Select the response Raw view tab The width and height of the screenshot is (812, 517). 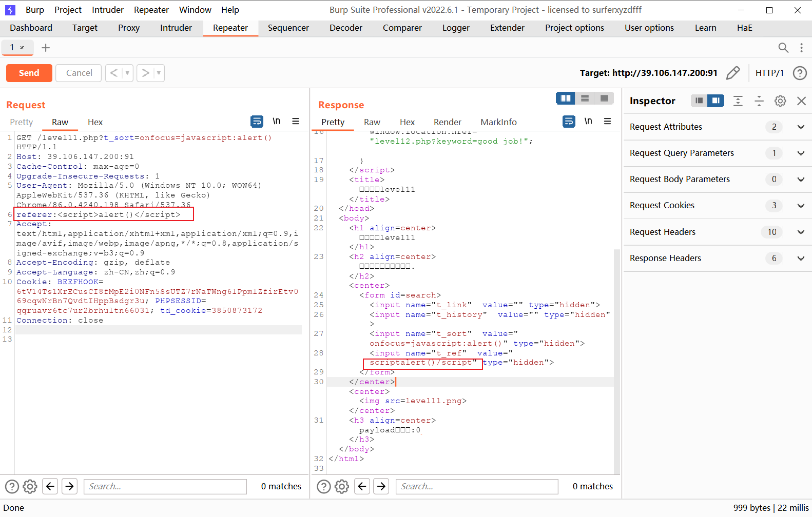tap(372, 122)
